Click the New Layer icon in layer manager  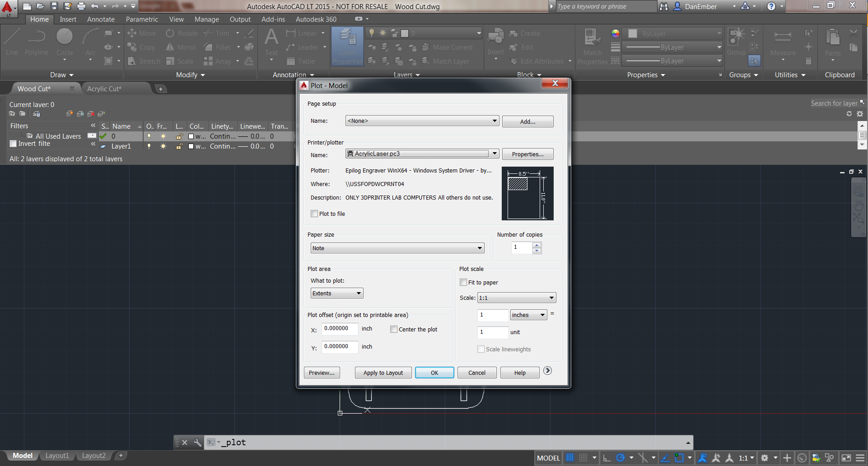tap(70, 114)
